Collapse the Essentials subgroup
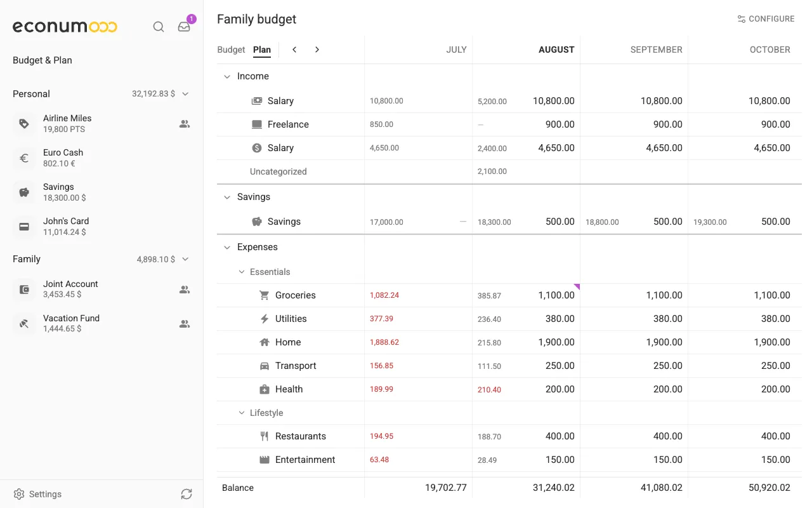Viewport: 812px width, 508px height. tap(241, 272)
